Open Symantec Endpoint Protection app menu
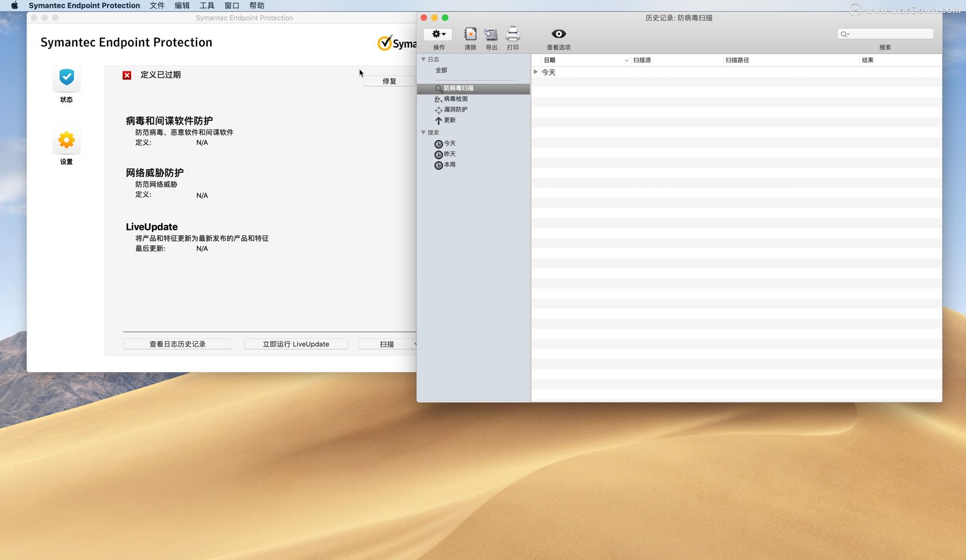This screenshot has height=560, width=966. 84,5
